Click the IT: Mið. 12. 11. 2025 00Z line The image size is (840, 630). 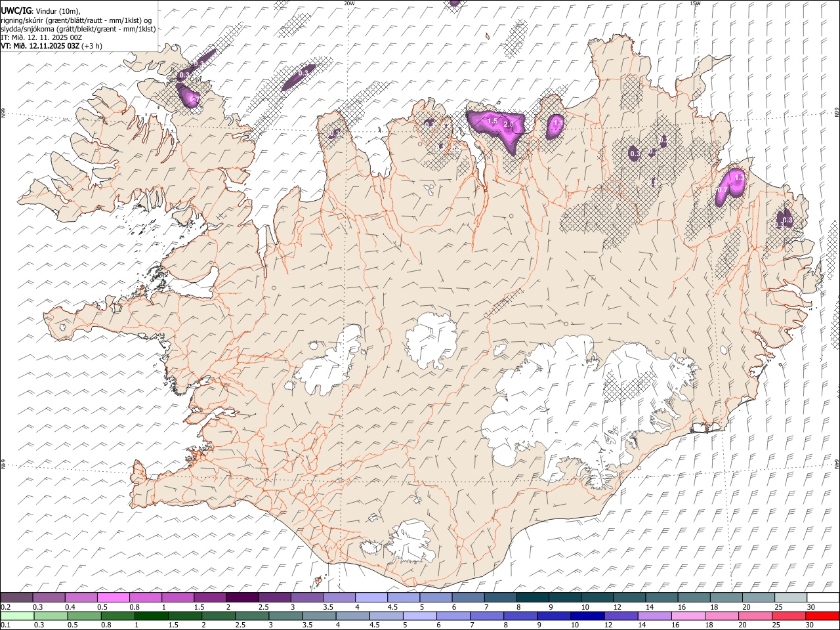pyautogui.click(x=41, y=37)
